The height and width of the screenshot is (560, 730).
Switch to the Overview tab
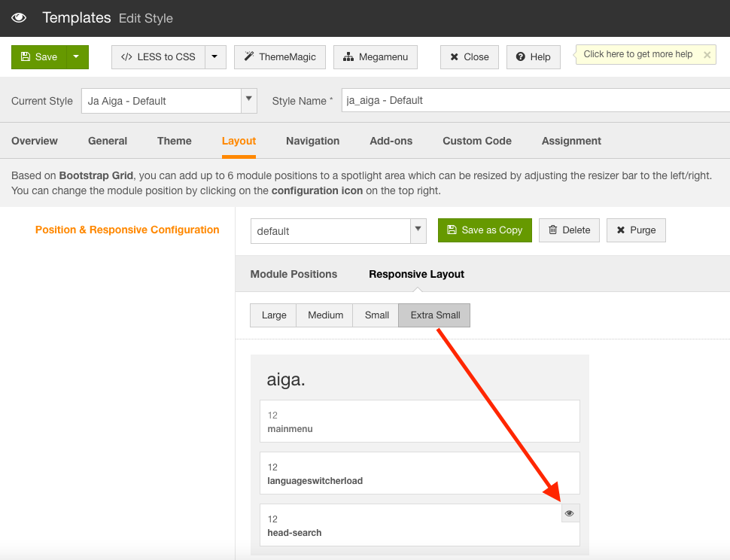coord(35,141)
